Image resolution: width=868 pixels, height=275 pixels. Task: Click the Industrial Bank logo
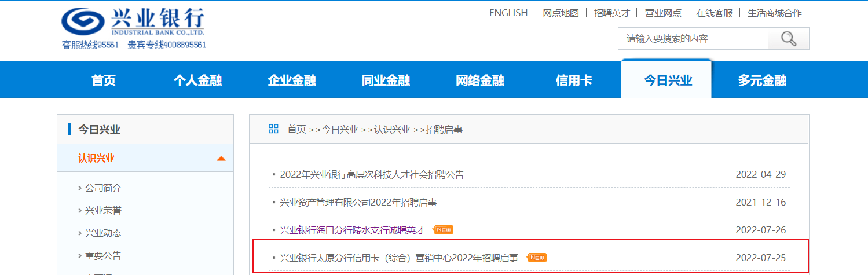pos(133,22)
